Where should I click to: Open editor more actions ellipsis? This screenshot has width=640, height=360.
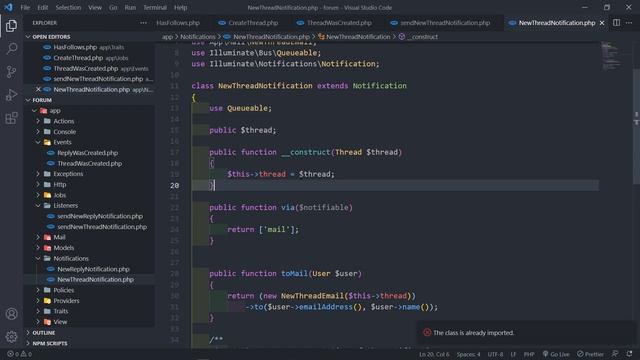click(x=629, y=23)
